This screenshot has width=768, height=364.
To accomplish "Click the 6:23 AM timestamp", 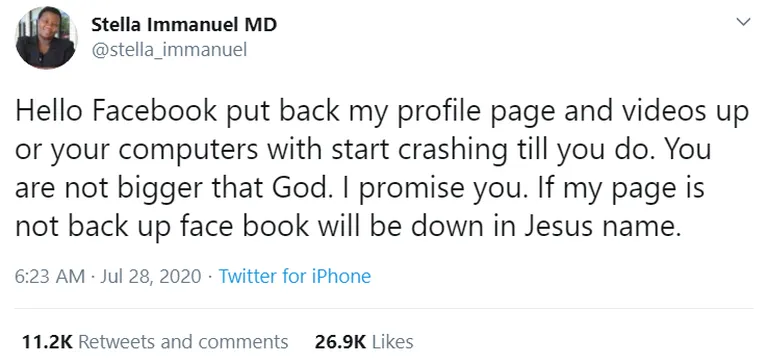I will pos(50,276).
